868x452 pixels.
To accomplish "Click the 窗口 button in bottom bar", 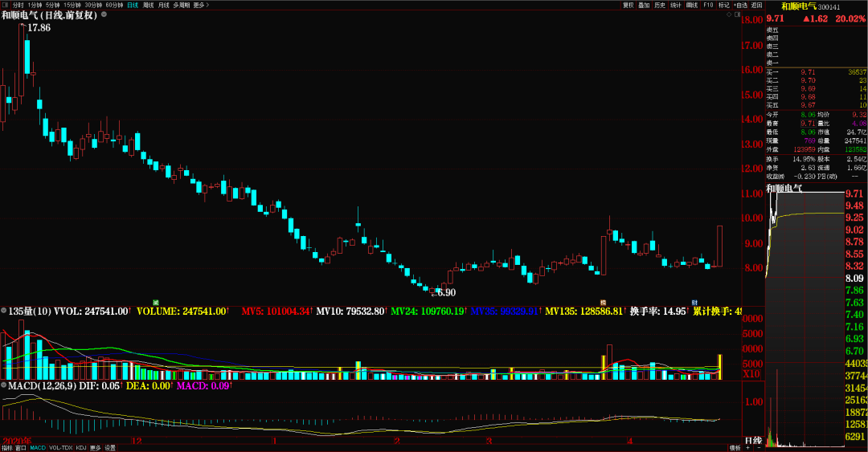I will point(20,448).
